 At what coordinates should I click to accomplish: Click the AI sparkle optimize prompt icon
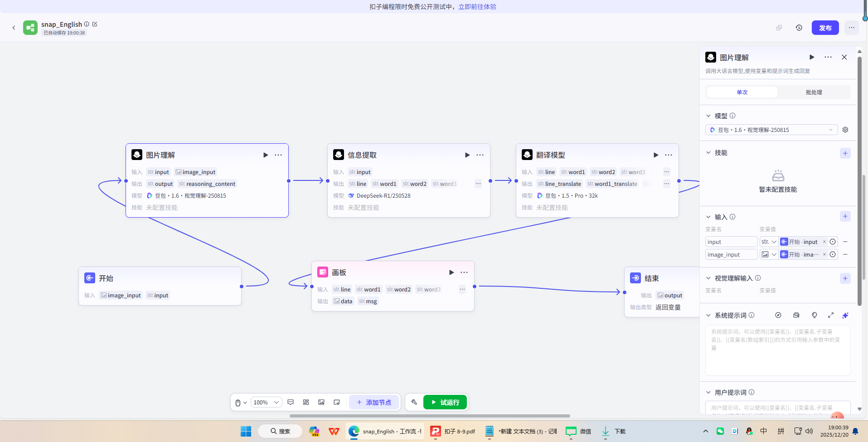845,315
